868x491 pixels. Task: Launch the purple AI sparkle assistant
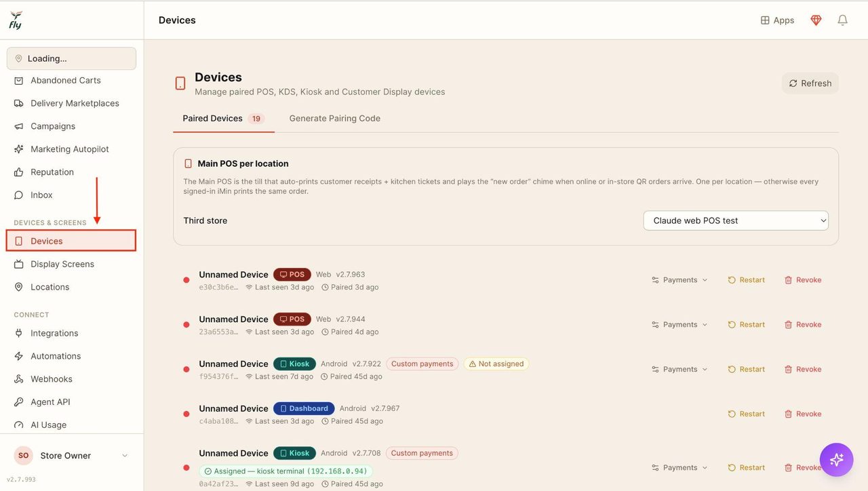[x=837, y=460]
